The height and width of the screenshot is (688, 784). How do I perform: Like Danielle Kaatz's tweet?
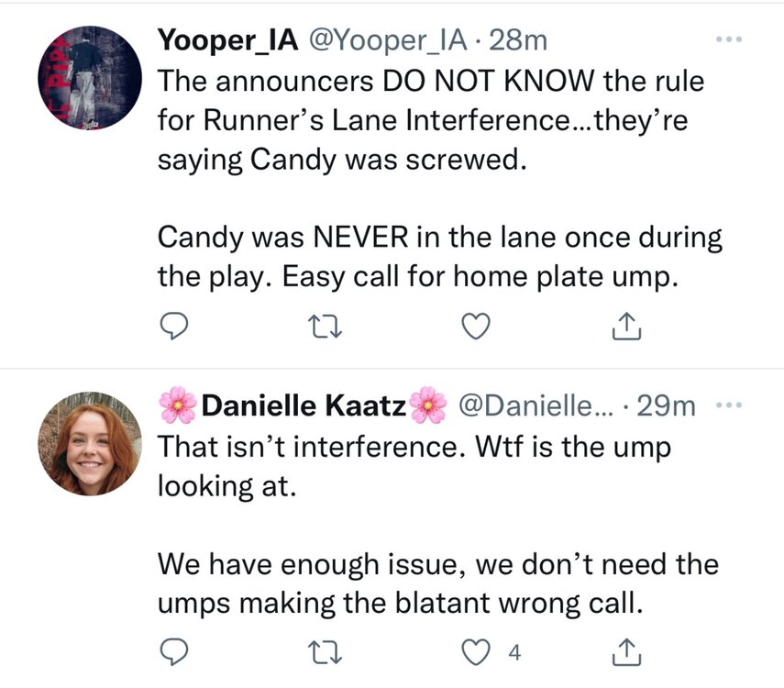click(477, 652)
